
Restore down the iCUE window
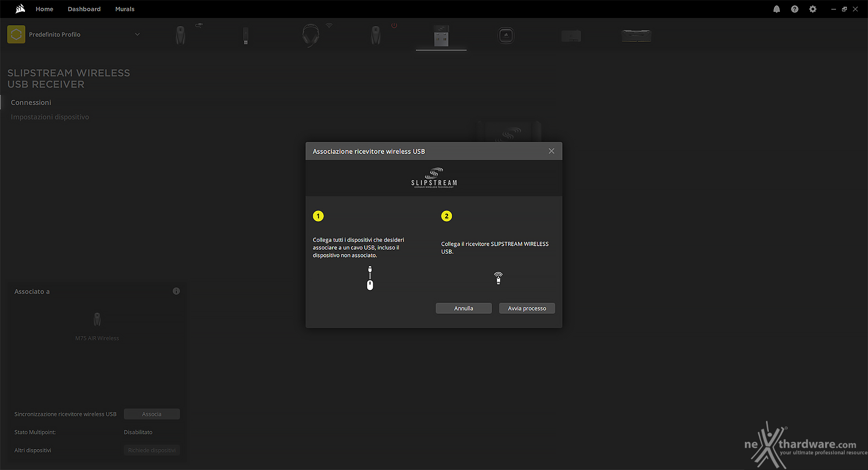(844, 9)
